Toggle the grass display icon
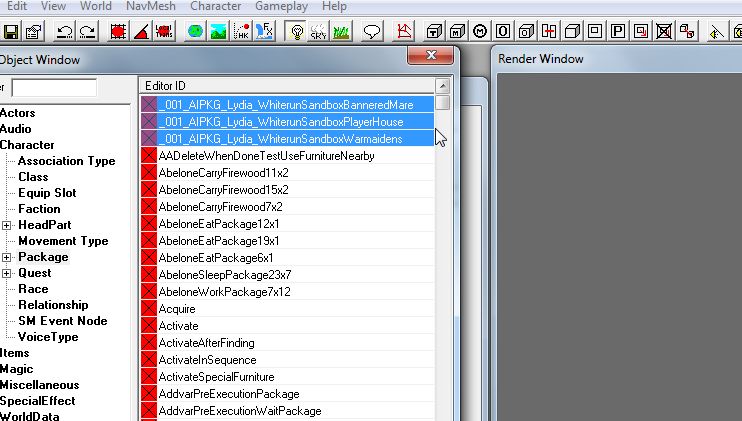Viewport: 742px width, 421px height. (341, 32)
